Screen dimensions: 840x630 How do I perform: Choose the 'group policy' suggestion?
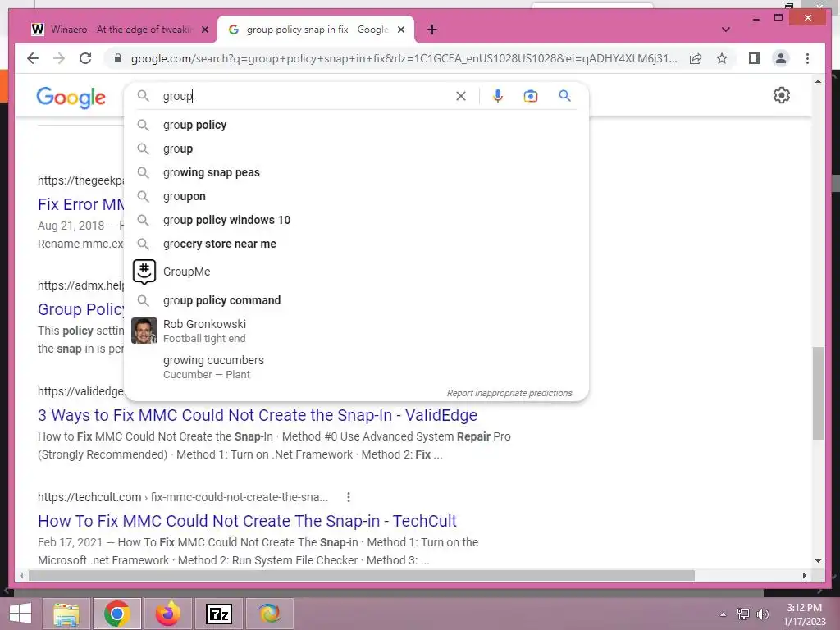195,125
